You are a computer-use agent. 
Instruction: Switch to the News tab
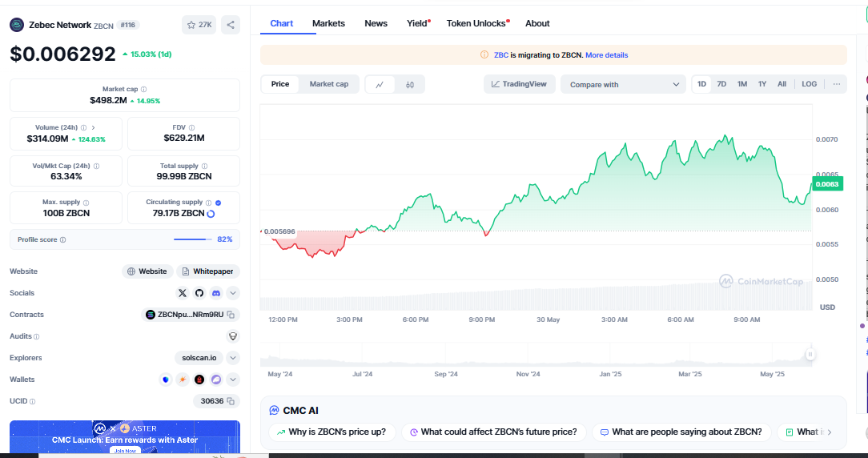pos(376,23)
